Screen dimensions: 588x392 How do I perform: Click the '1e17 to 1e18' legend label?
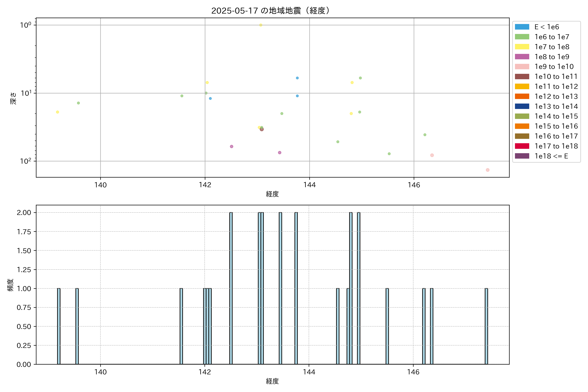(556, 146)
